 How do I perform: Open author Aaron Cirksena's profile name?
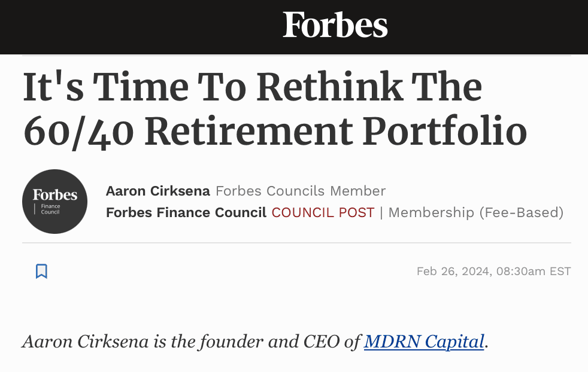click(157, 191)
